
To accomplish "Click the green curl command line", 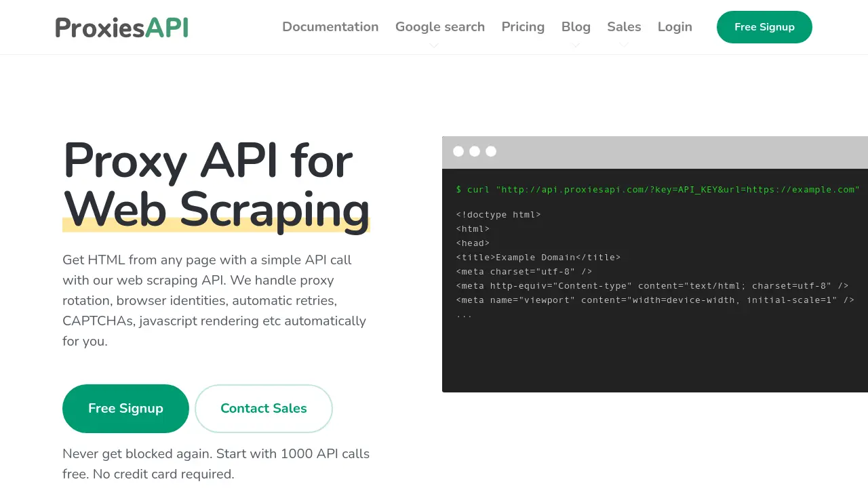I will click(658, 190).
